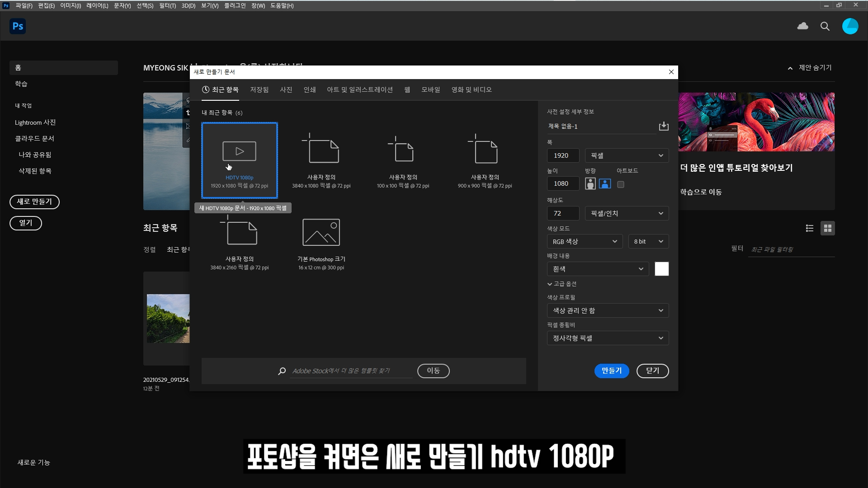
Task: Select portrait orientation
Action: point(590,183)
